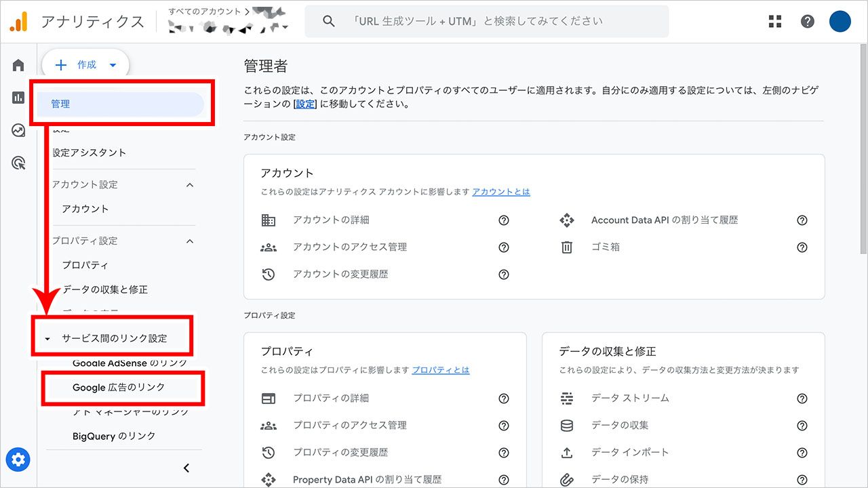Select the Home icon in the left sidebar
This screenshot has width=868, height=488.
pos(18,64)
